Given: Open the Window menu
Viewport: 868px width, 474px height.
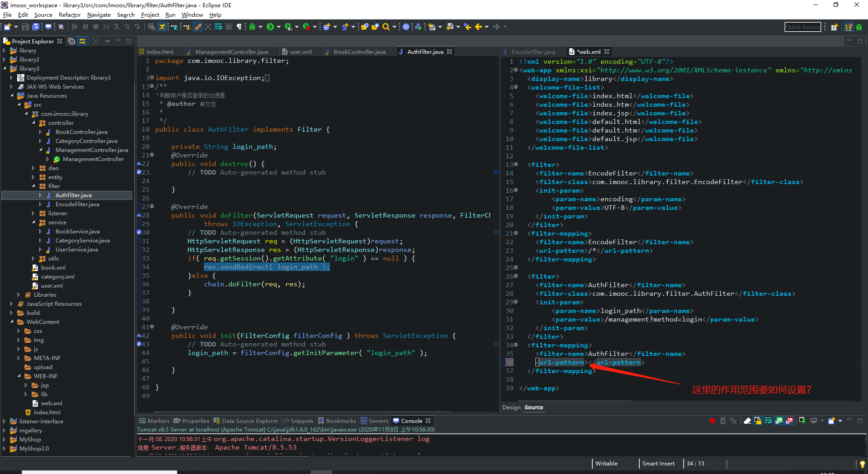Looking at the screenshot, I should click(x=192, y=15).
